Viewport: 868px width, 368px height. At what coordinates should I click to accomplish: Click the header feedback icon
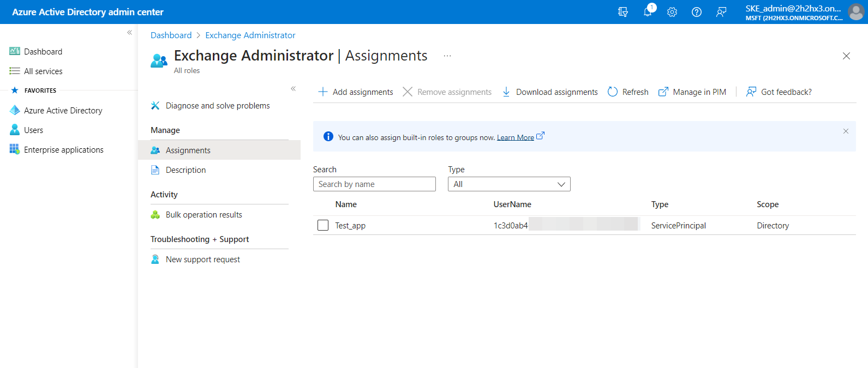coord(721,12)
